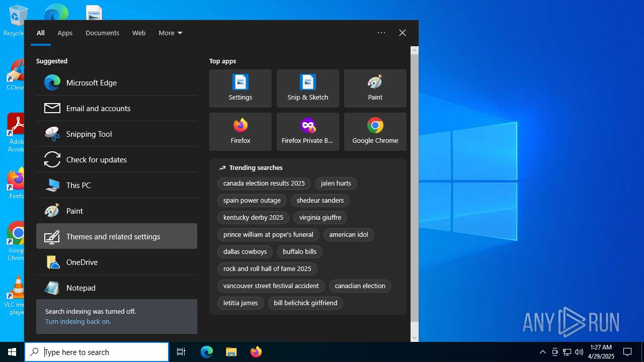Close the search panel
Image resolution: width=644 pixels, height=362 pixels.
[403, 33]
